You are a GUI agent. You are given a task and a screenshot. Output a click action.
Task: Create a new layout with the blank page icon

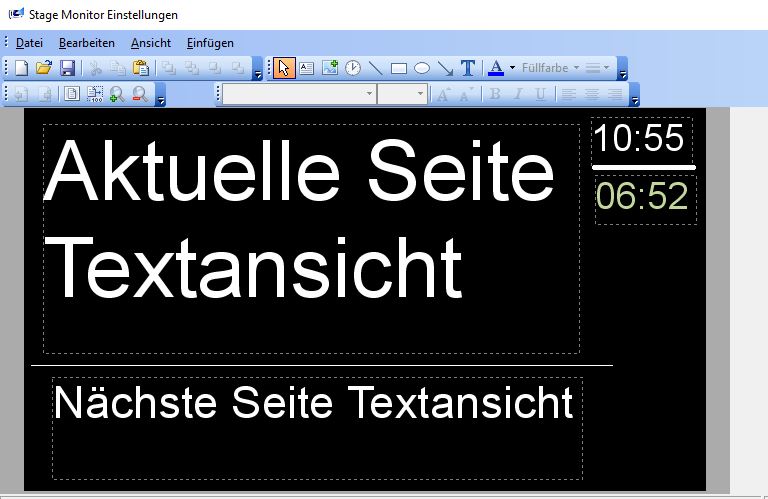22,68
